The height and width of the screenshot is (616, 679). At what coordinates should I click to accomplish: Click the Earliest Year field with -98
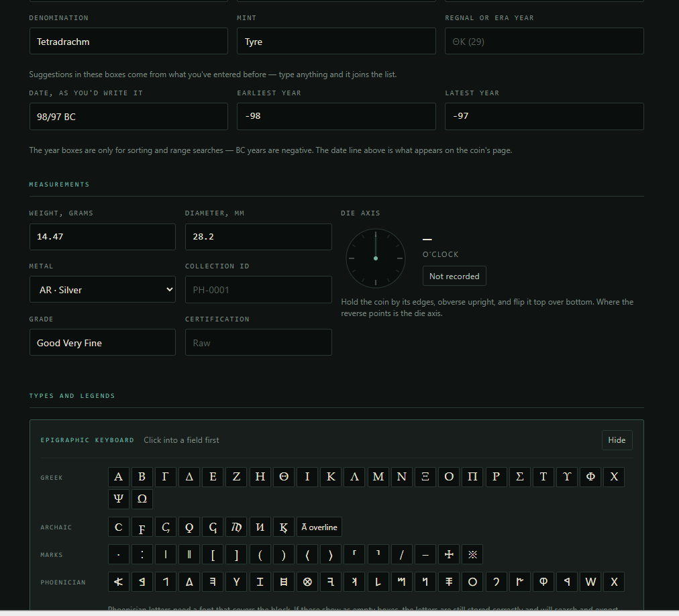(x=336, y=116)
